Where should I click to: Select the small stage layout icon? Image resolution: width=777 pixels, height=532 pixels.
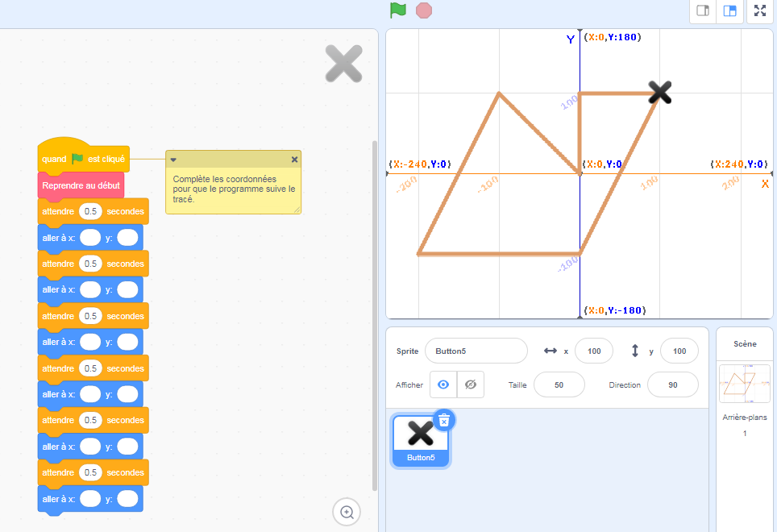pos(701,11)
